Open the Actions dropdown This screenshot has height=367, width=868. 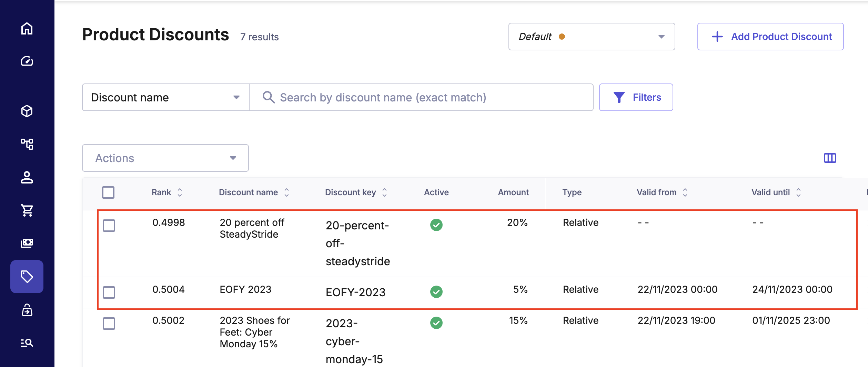[x=165, y=158]
